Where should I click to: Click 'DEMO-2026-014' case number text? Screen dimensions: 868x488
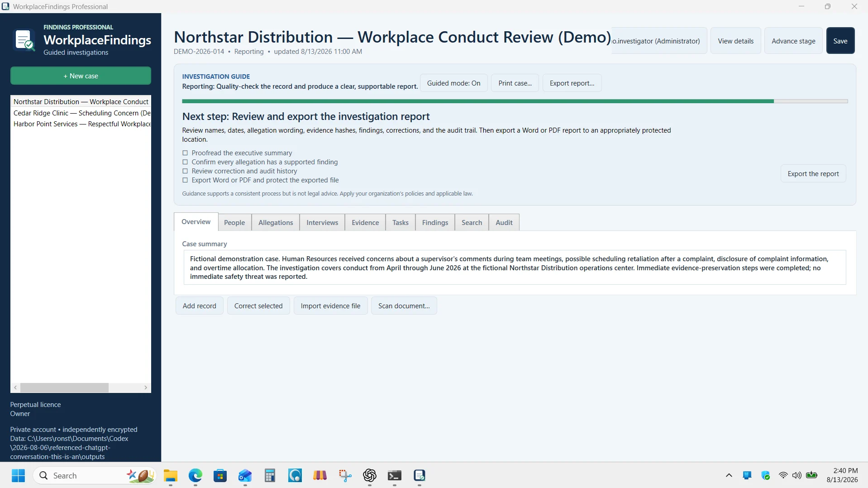pos(199,51)
